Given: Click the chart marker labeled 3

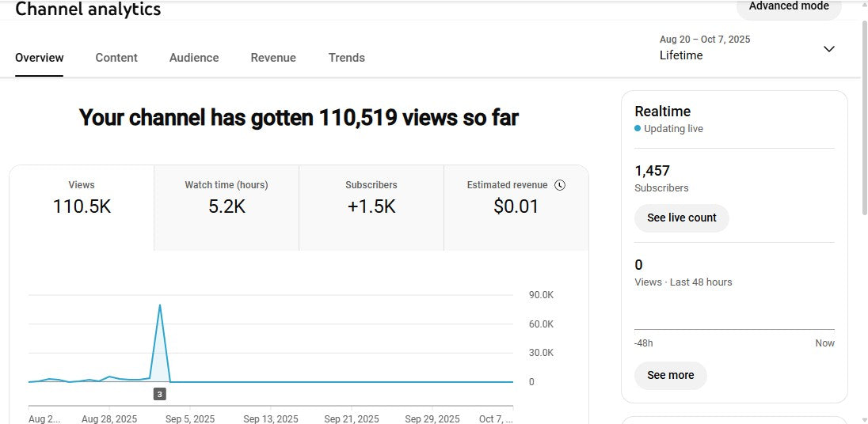Looking at the screenshot, I should pyautogui.click(x=160, y=394).
